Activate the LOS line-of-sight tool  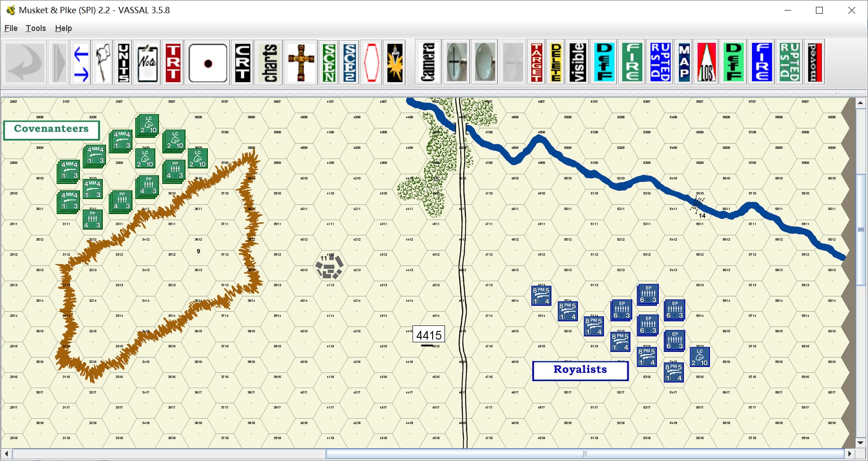point(706,63)
